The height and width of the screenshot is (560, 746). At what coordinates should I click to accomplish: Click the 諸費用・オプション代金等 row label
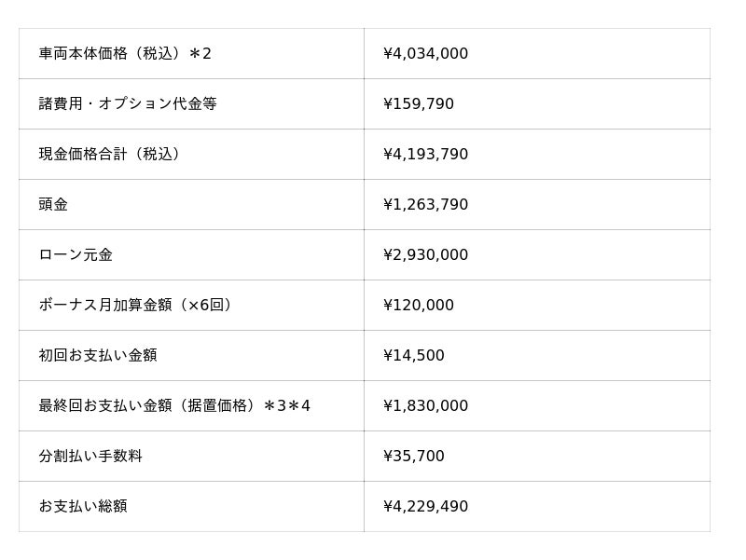(x=128, y=103)
